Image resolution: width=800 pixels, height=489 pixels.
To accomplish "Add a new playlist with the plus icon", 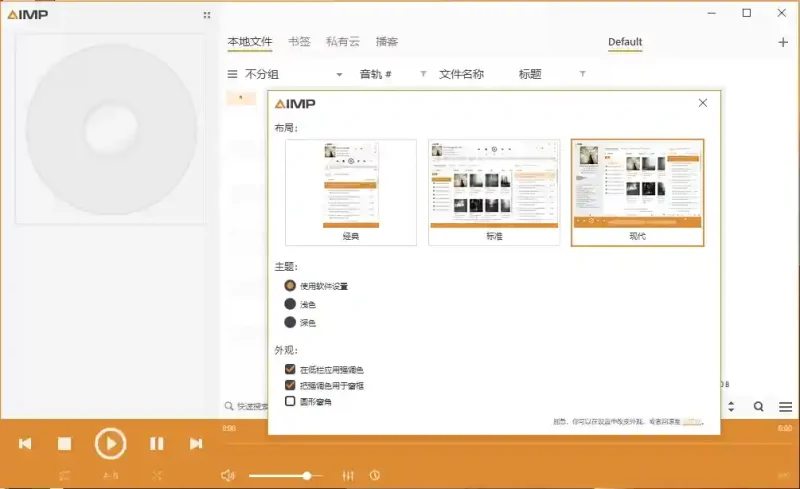I will [x=783, y=42].
